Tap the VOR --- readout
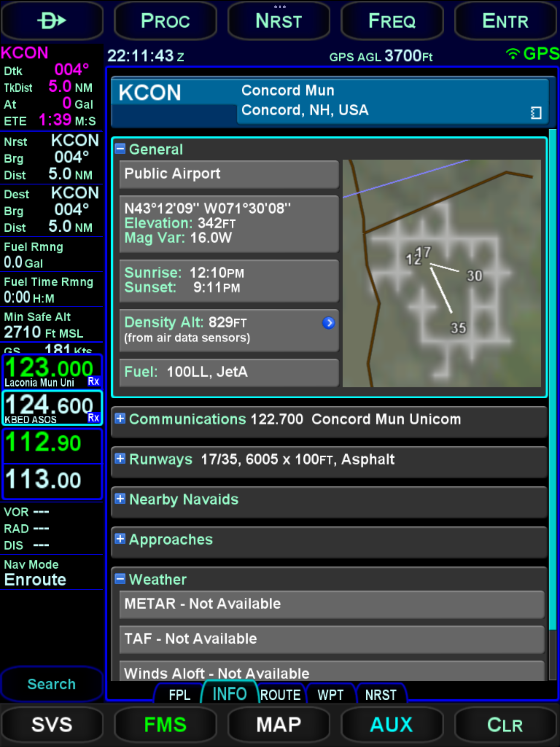The width and height of the screenshot is (560, 747). pyautogui.click(x=26, y=512)
